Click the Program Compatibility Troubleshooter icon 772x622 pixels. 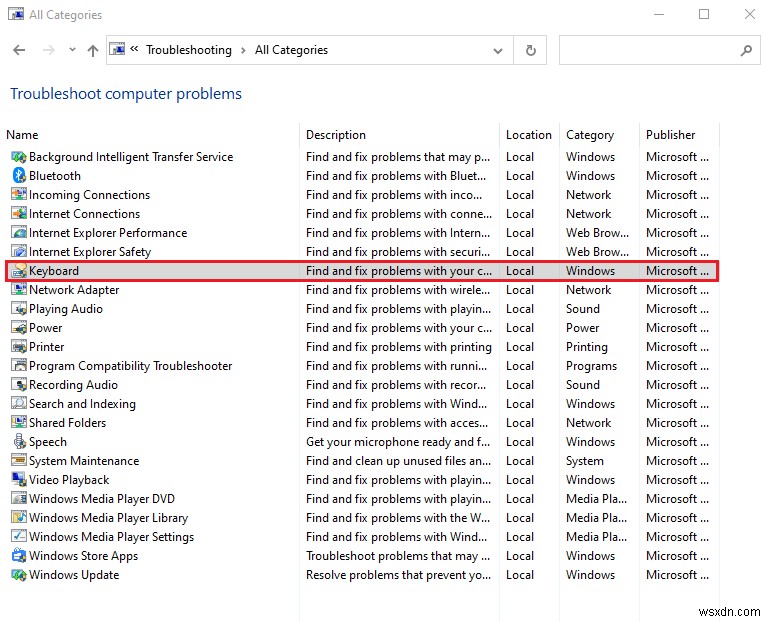click(19, 366)
